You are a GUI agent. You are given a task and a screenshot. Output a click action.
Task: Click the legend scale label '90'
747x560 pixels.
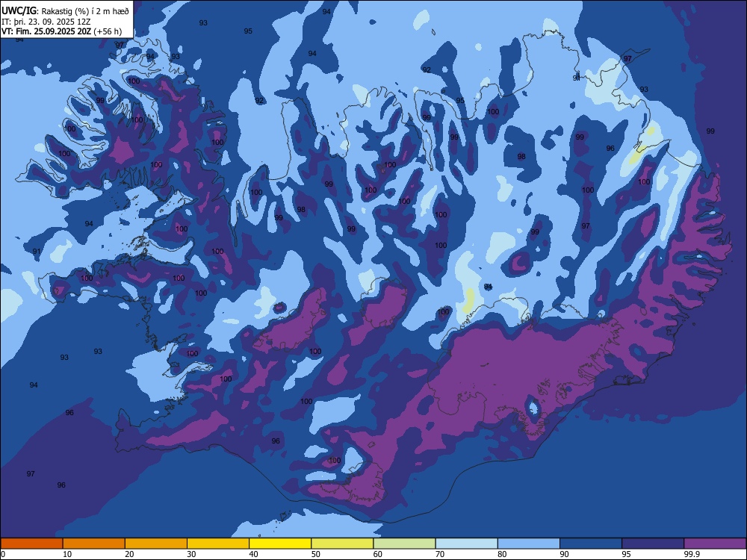click(x=564, y=554)
